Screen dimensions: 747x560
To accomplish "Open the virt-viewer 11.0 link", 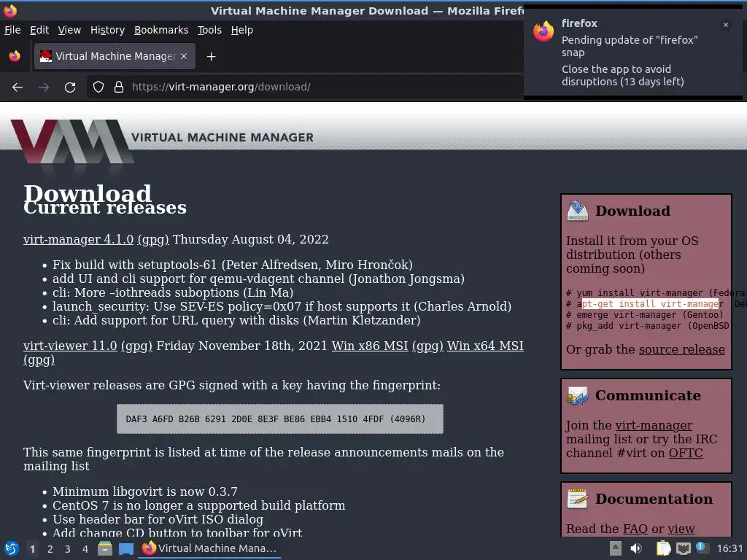I will (x=70, y=346).
